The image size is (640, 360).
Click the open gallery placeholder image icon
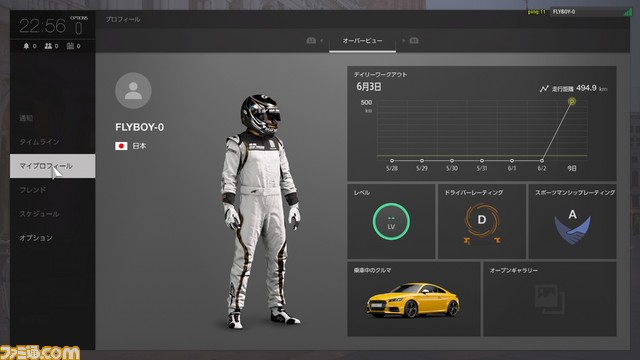click(x=550, y=300)
